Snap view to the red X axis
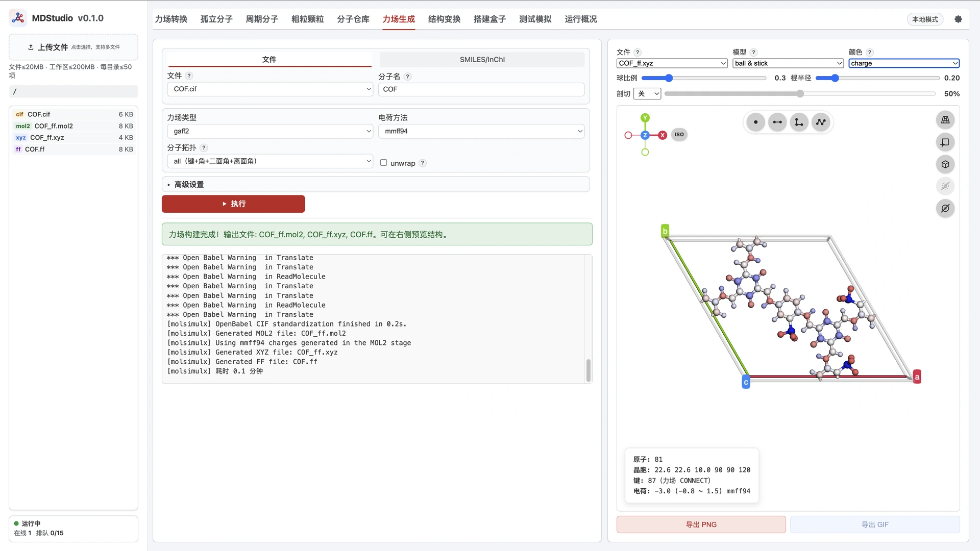The height and width of the screenshot is (551, 980). coord(663,135)
